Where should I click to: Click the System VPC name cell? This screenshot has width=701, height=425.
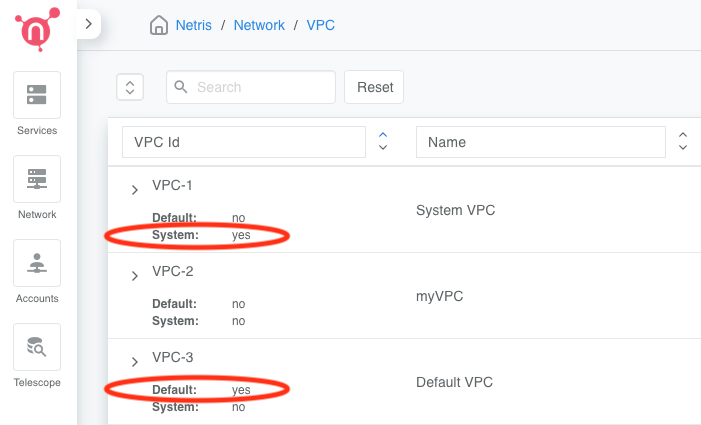pos(456,210)
